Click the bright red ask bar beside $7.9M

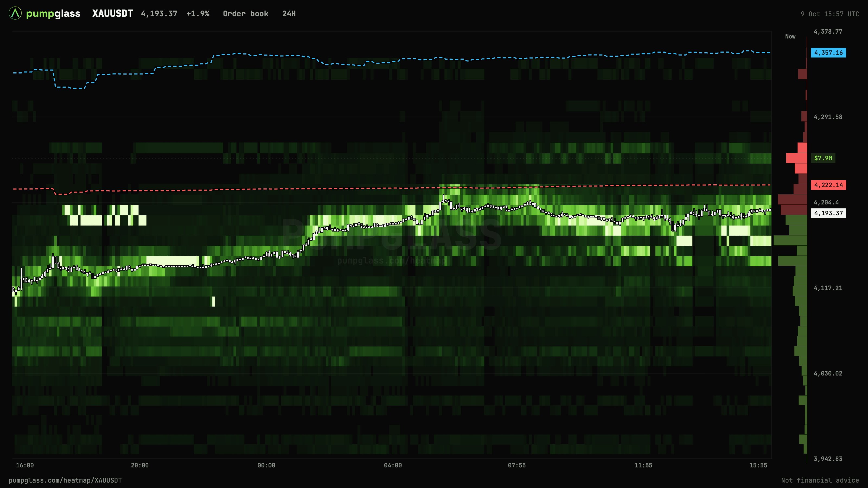(x=797, y=158)
